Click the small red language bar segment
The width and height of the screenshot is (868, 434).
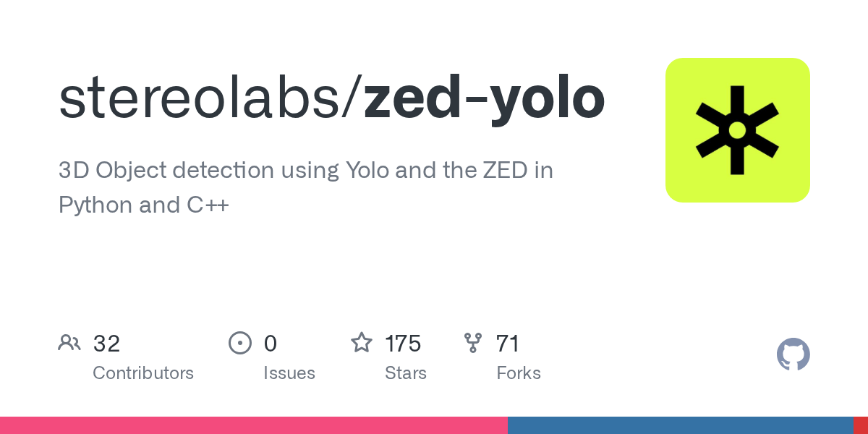coord(861,425)
